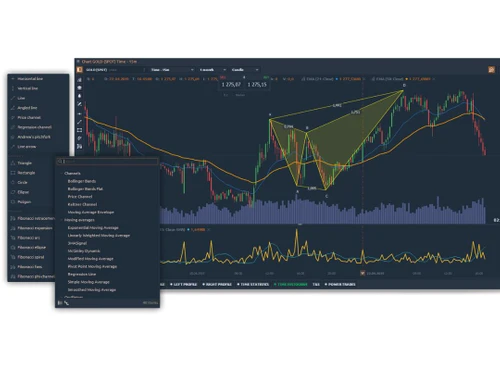Click the indicator search field
500x375 pixels.
(107, 161)
